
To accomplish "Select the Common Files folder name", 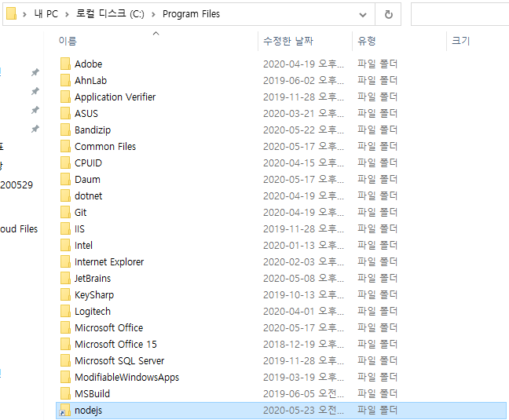I will (x=105, y=147).
